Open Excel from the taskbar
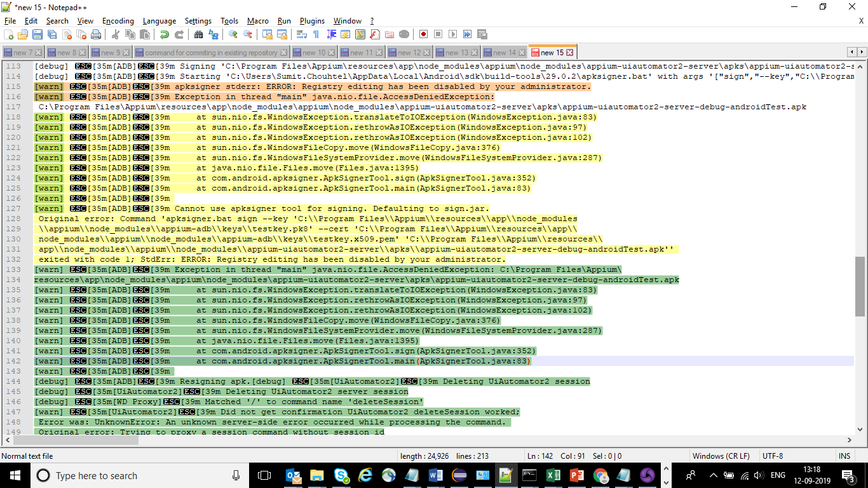Screen dimensions: 868x488 (x=553, y=475)
